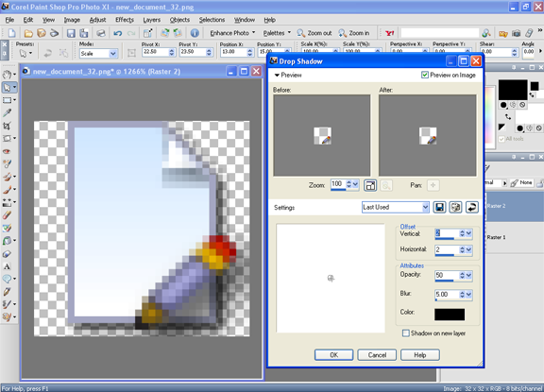Choose the Eraser tool

pos(7,215)
